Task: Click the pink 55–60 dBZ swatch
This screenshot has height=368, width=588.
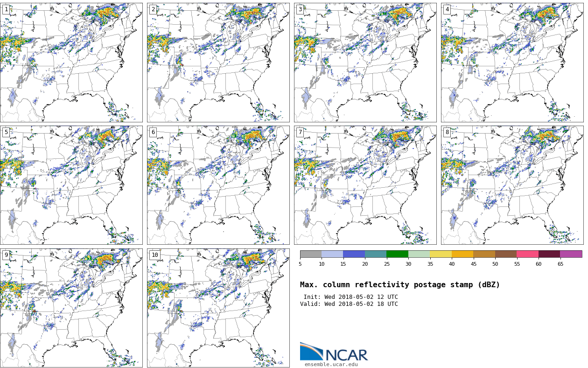Action: pyautogui.click(x=527, y=254)
